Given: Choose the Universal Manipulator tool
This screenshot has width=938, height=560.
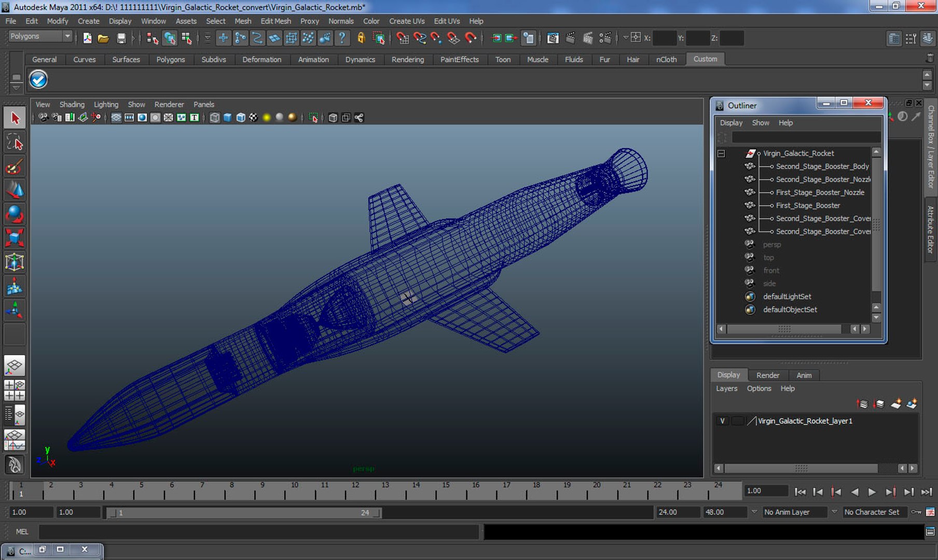Looking at the screenshot, I should [x=15, y=262].
